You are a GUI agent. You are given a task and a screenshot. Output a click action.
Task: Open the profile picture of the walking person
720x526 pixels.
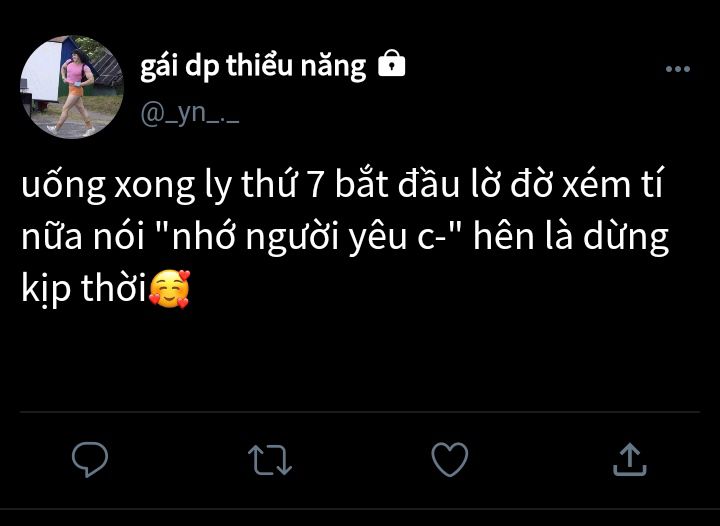[72, 87]
